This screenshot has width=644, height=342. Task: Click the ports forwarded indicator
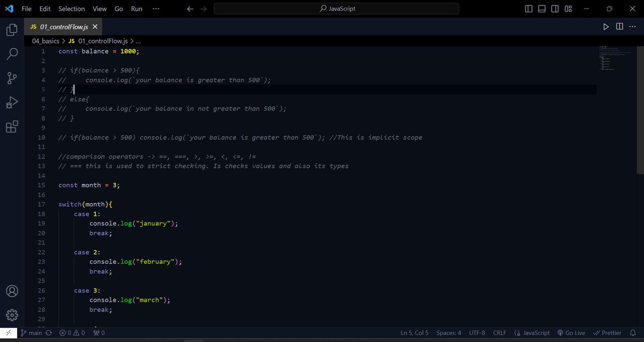pyautogui.click(x=99, y=333)
